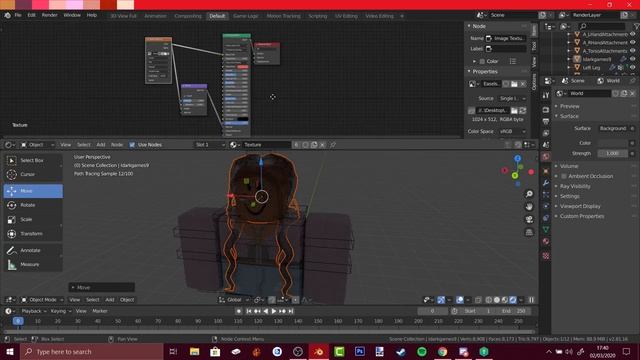The width and height of the screenshot is (640, 360).
Task: Open the Color Space sRGB dropdown
Action: pos(513,131)
